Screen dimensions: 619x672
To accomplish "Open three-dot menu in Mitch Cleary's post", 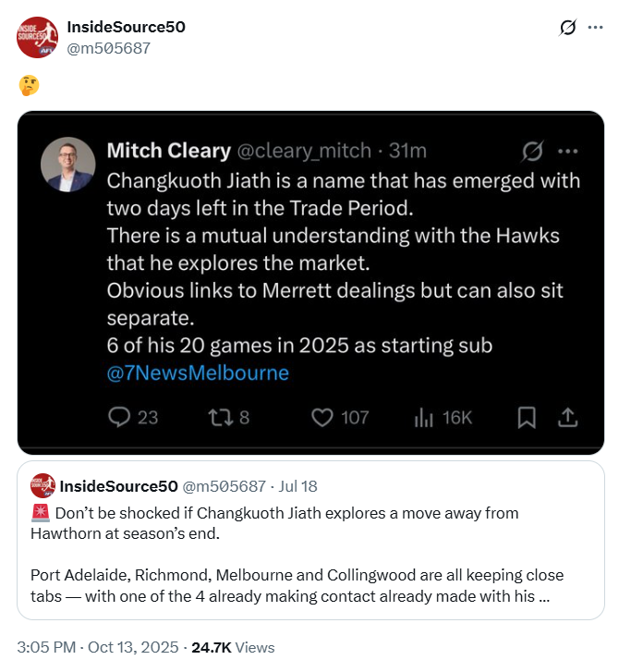I will (x=566, y=151).
